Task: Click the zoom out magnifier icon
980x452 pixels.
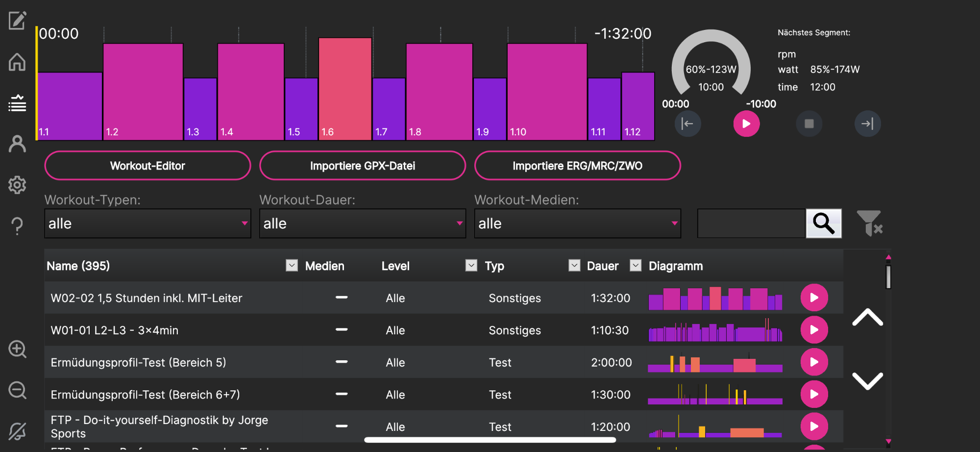Action: tap(17, 391)
